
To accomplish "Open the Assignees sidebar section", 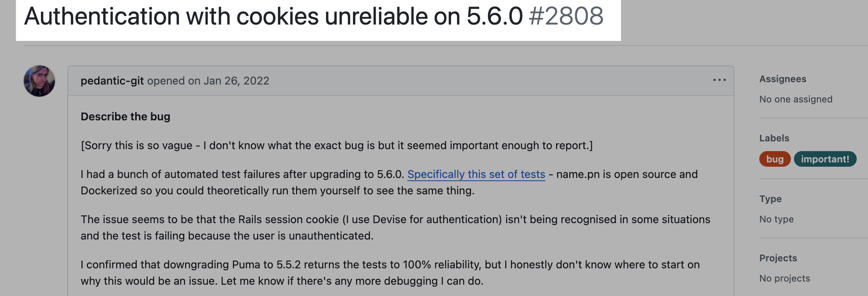I will 783,79.
